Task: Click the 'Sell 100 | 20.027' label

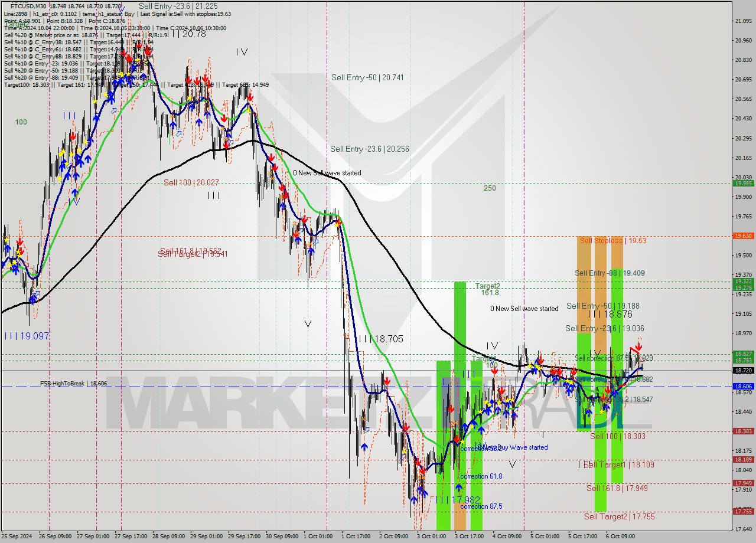Action: pyautogui.click(x=191, y=182)
